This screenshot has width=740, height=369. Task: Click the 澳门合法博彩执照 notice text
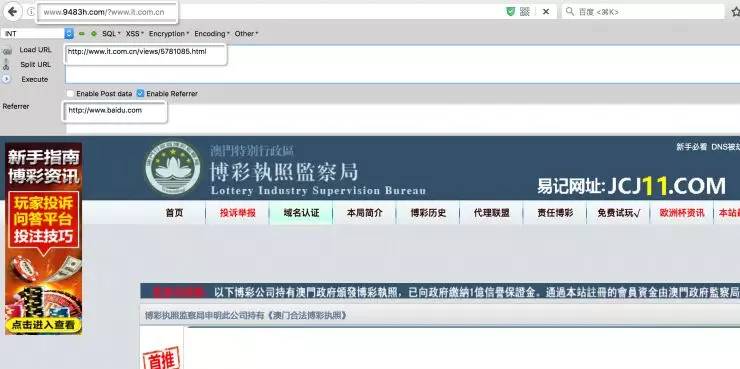click(x=245, y=315)
